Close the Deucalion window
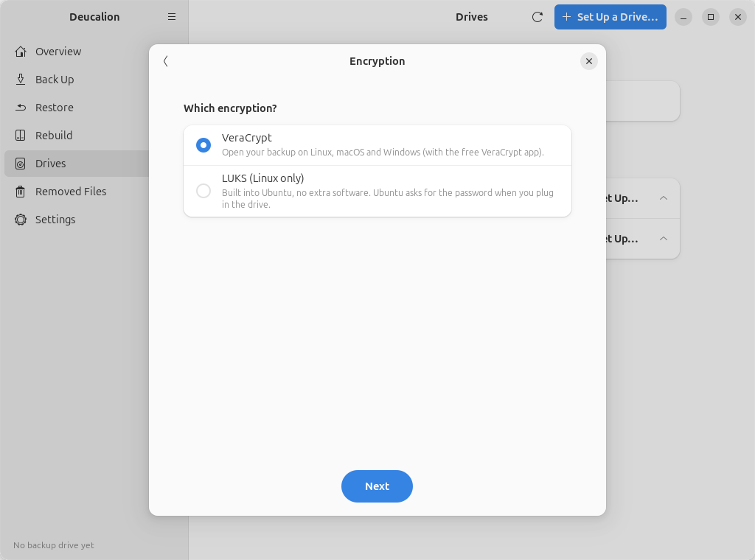 [737, 17]
